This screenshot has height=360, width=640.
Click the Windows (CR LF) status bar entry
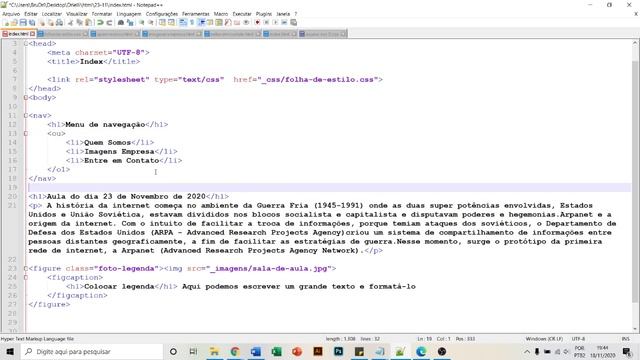point(544,339)
